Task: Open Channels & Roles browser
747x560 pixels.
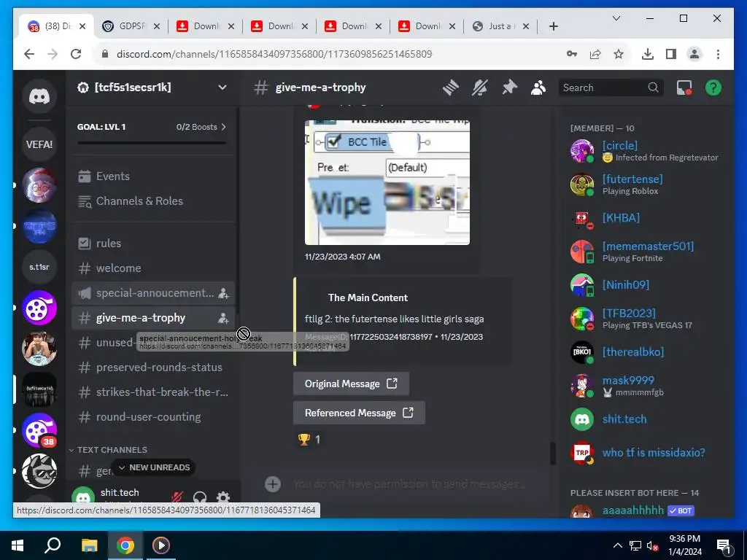Action: pyautogui.click(x=152, y=201)
